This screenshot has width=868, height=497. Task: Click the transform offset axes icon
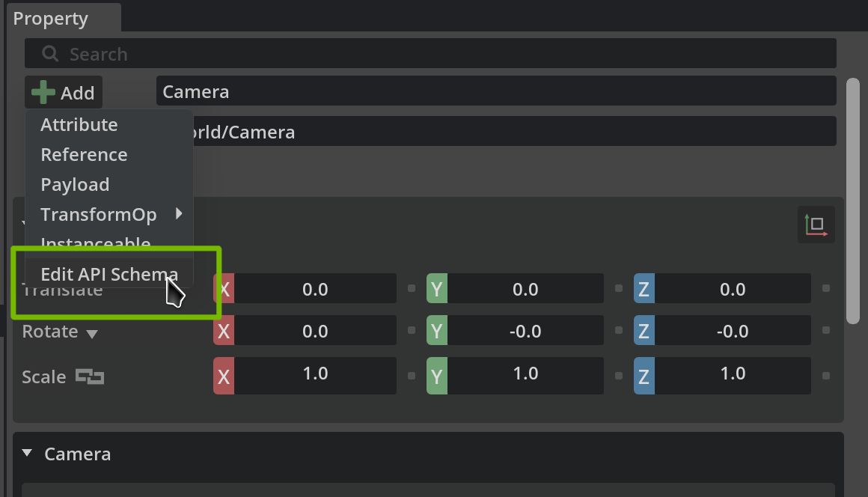point(816,225)
